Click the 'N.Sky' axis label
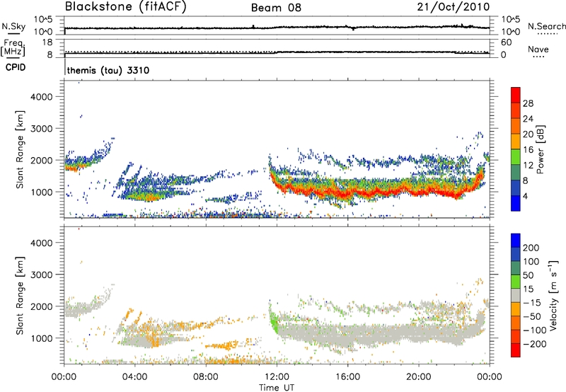Viewport: 566px width, 392px height. (13, 26)
